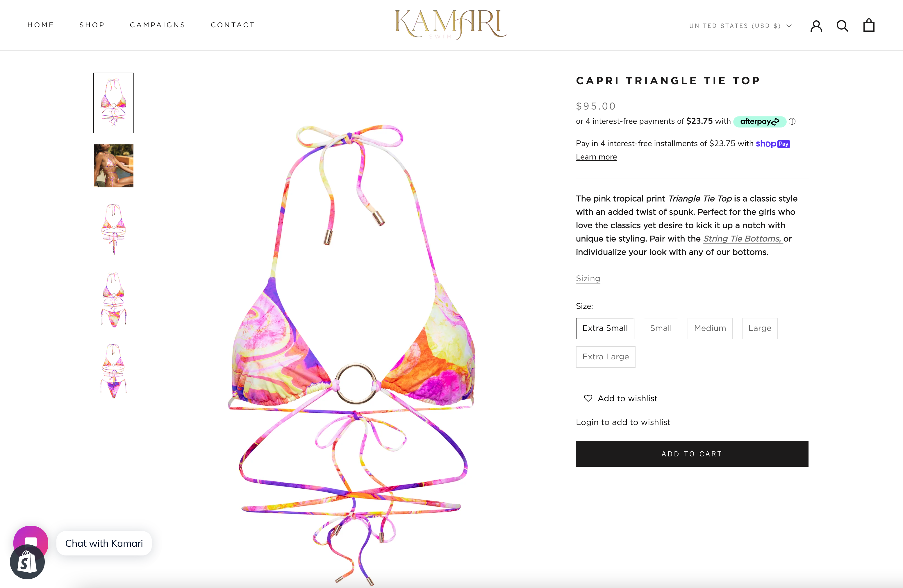Image resolution: width=903 pixels, height=588 pixels.
Task: Click the Add to Cart button
Action: coord(692,454)
